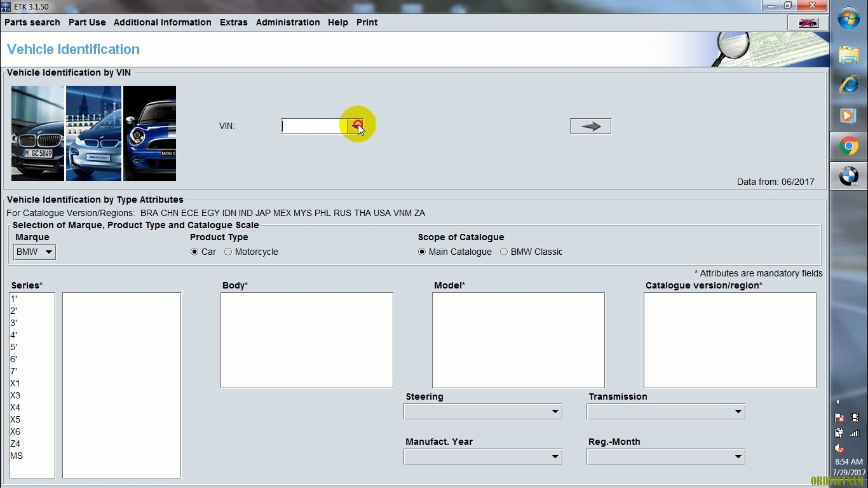Image resolution: width=868 pixels, height=488 pixels.
Task: Click into the VIN input field
Action: [314, 126]
